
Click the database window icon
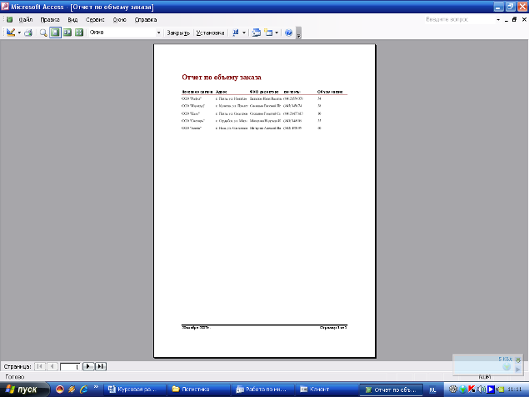(256, 32)
